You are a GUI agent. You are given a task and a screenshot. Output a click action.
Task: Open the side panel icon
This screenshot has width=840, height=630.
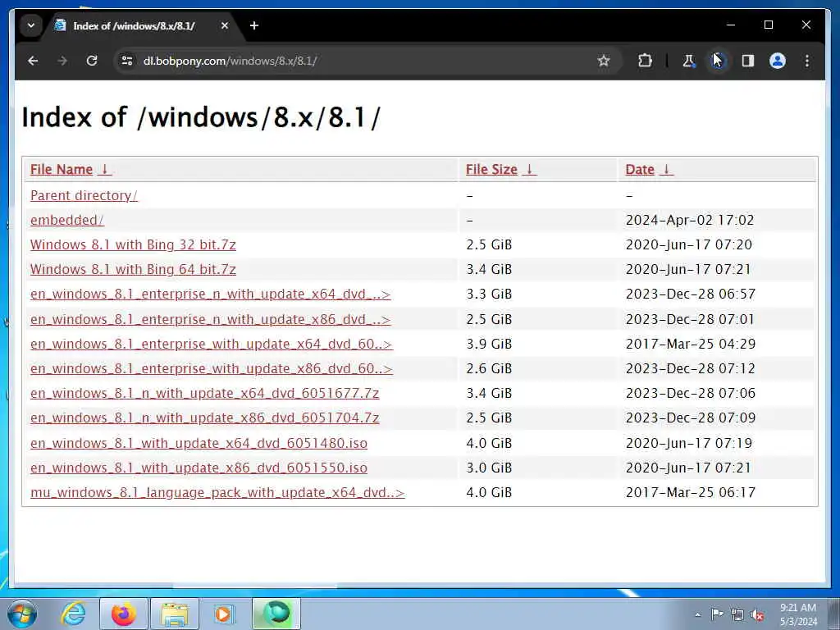(x=748, y=61)
